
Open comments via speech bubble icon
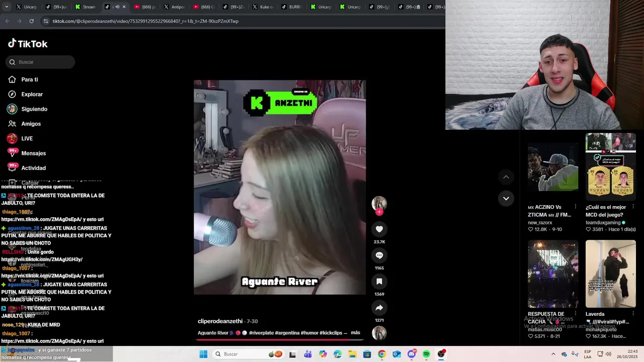379,255
